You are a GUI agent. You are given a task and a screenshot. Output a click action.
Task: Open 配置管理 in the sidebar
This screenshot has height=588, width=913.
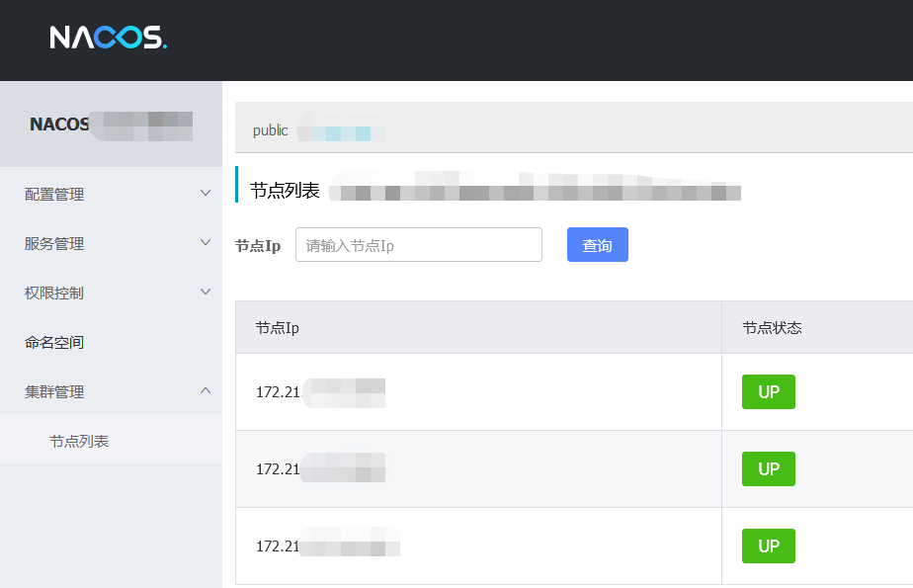(54, 195)
